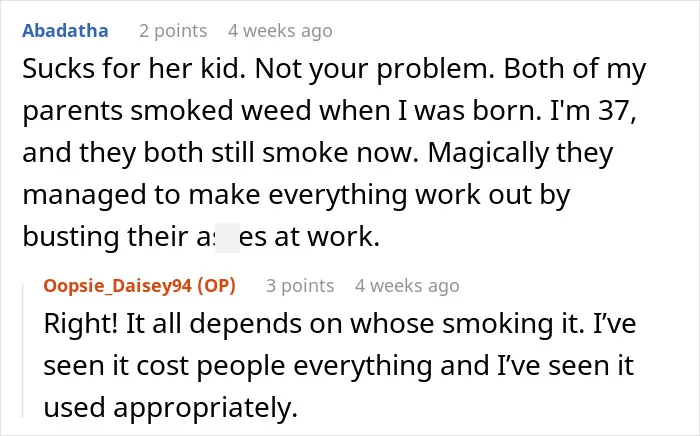The image size is (700, 436).
Task: Open Abadatha comment's "4 weeks ago" permalink
Action: pyautogui.click(x=280, y=31)
